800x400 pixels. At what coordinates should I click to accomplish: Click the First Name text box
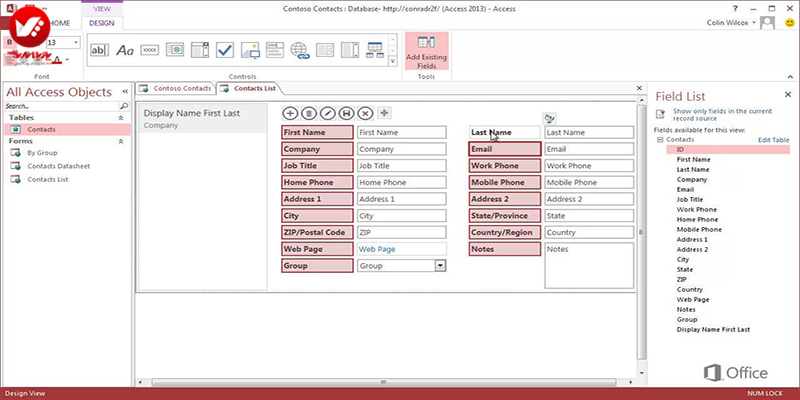402,132
